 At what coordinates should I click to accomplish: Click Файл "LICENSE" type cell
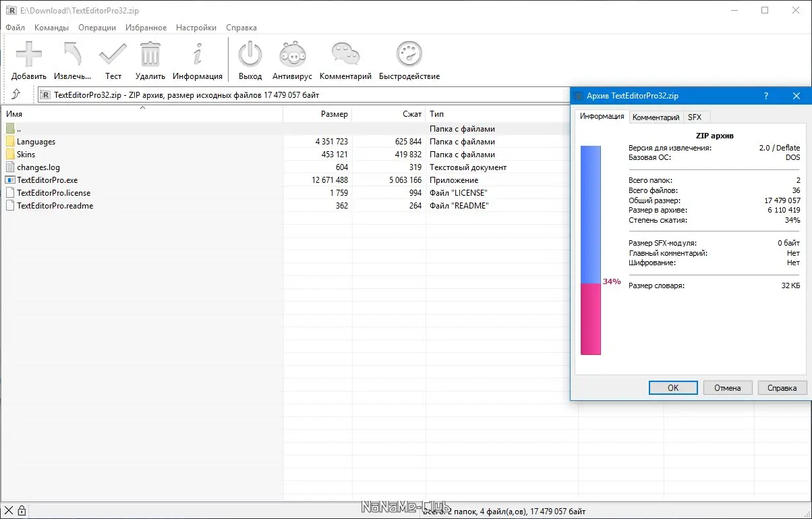pyautogui.click(x=458, y=193)
